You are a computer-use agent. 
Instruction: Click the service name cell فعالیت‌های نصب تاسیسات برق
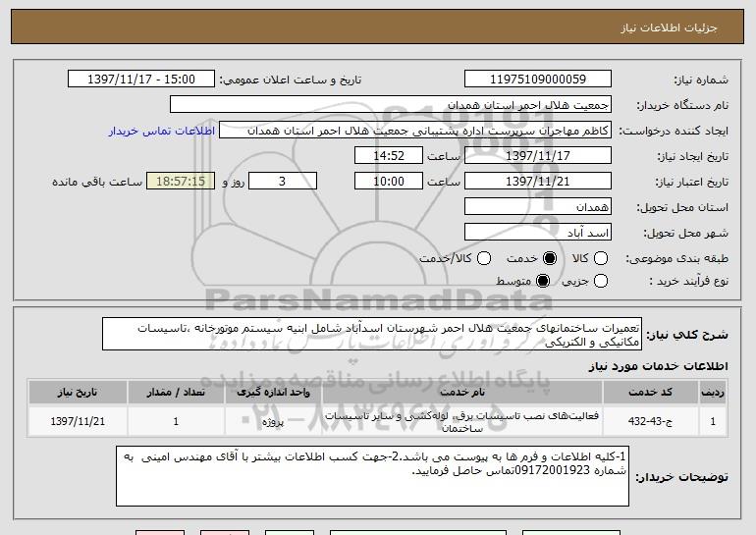(x=461, y=421)
